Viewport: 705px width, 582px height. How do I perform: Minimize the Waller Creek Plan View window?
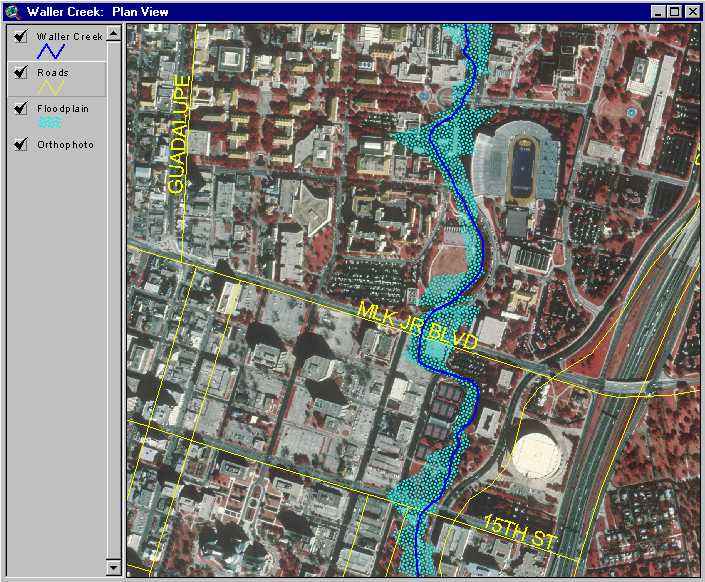pos(659,12)
